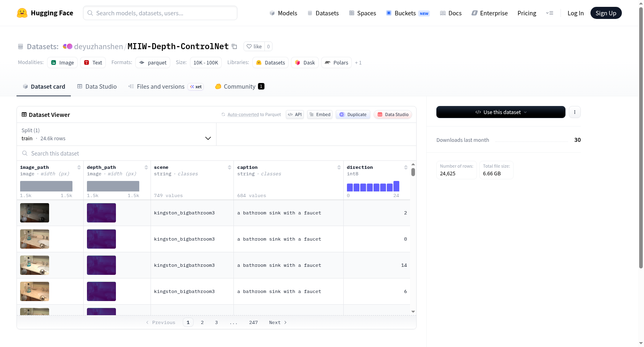Click the deyuzhanshen user avatar
The height and width of the screenshot is (347, 644).
[68, 46]
